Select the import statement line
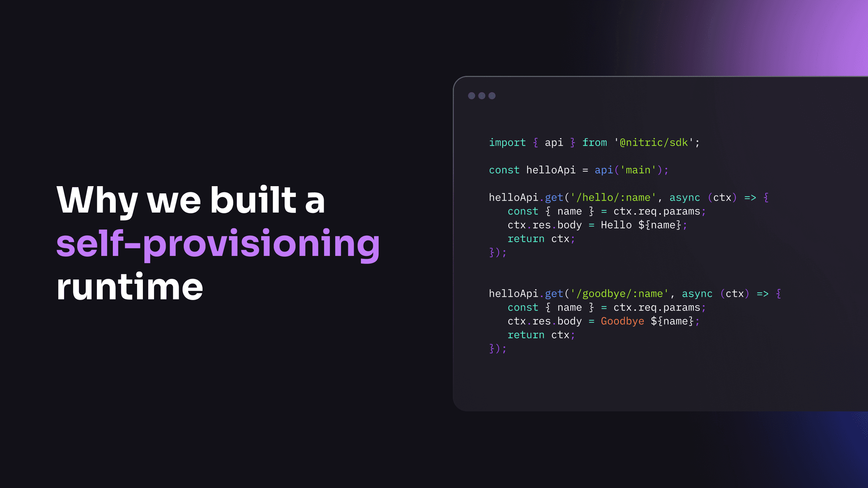 (x=594, y=142)
